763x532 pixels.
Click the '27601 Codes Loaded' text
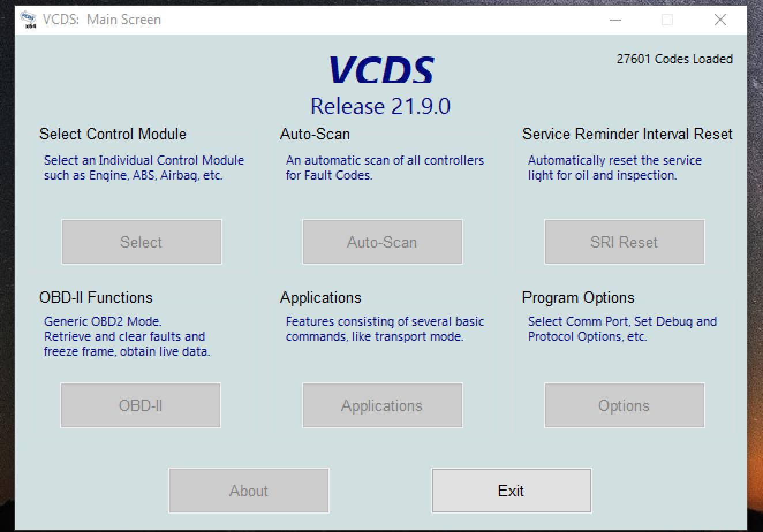click(x=674, y=59)
